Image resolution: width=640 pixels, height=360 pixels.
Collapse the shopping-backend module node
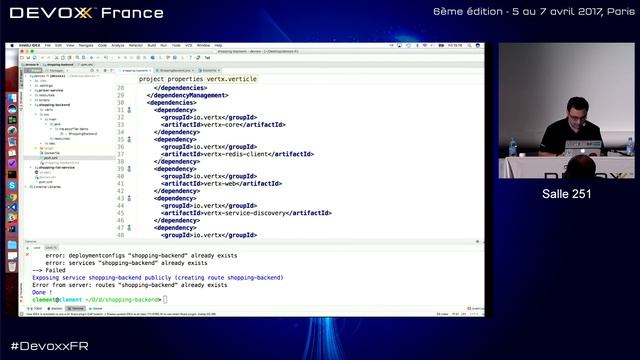click(x=31, y=105)
